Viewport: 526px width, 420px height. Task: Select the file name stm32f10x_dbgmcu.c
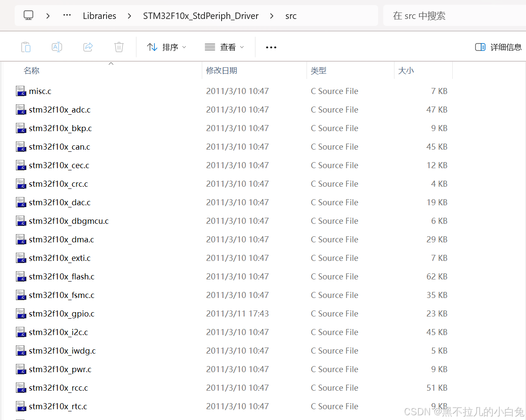click(69, 221)
